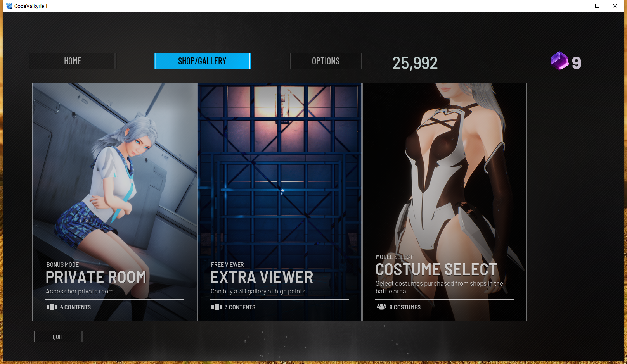Image resolution: width=627 pixels, height=364 pixels.
Task: Click the purple gem currency icon
Action: [x=559, y=61]
